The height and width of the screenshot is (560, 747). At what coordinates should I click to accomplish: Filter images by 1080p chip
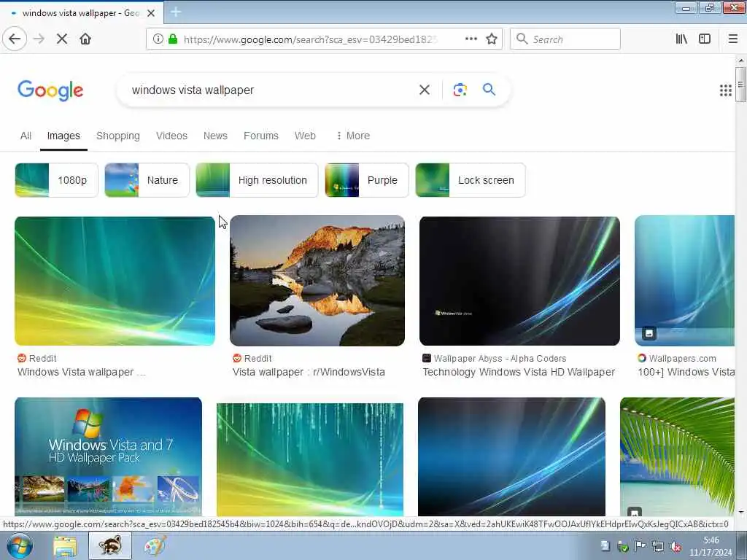(56, 180)
